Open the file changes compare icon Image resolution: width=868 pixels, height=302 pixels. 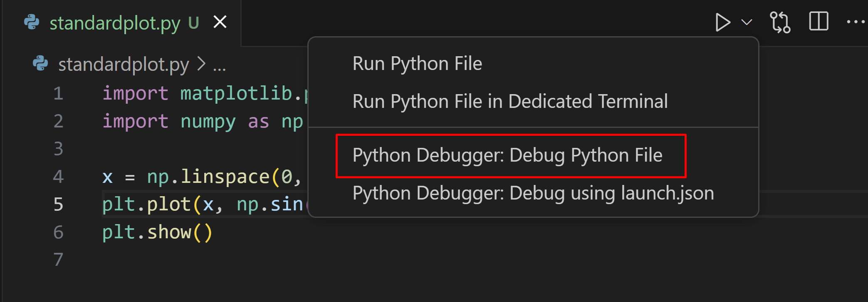[780, 22]
